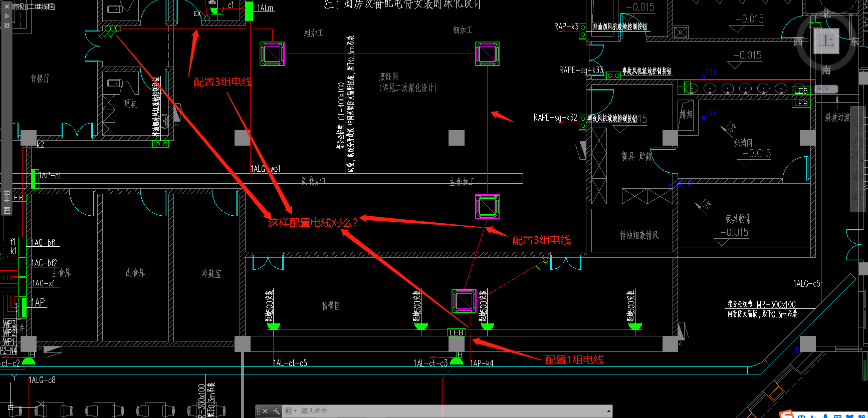Close the command line window

(265, 411)
